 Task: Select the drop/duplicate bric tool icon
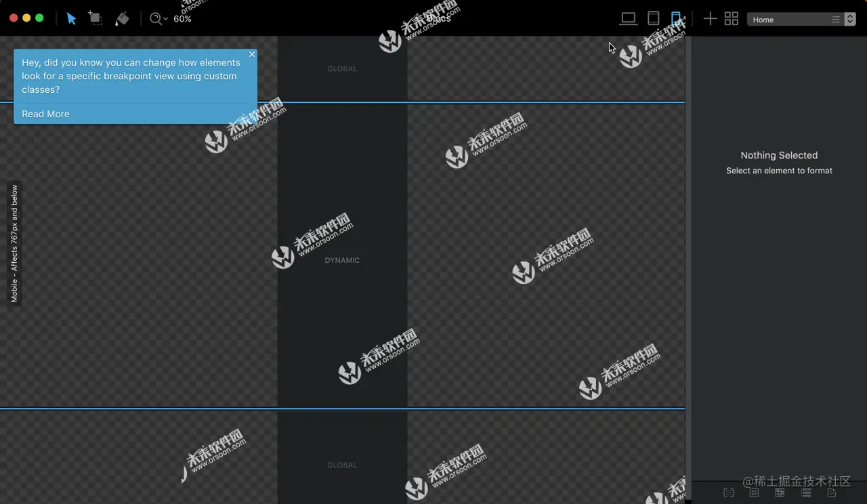pos(96,19)
